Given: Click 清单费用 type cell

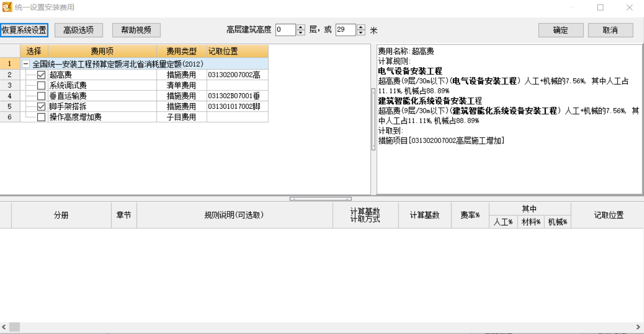Looking at the screenshot, I should [x=182, y=85].
